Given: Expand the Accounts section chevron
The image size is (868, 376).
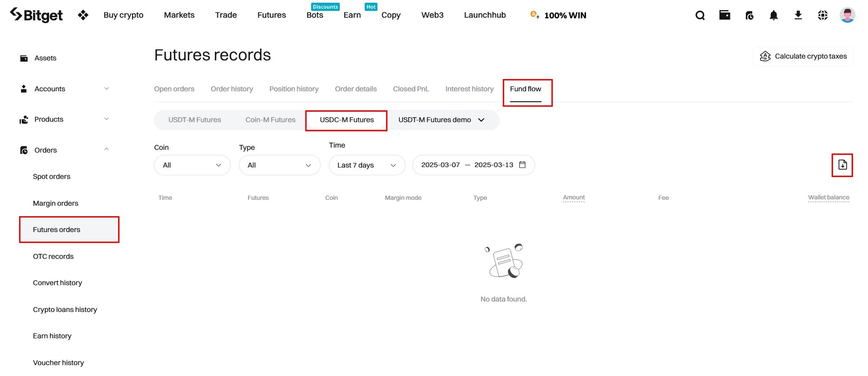Looking at the screenshot, I should coord(107,89).
